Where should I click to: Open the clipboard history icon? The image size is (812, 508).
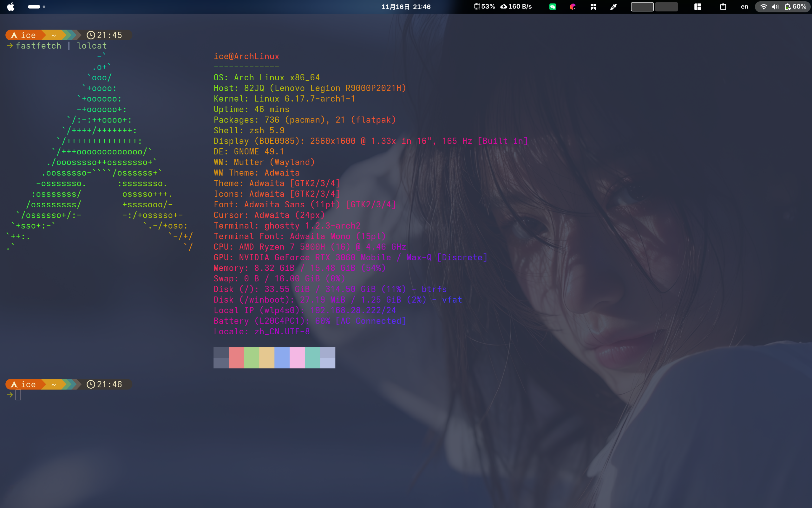coord(723,7)
